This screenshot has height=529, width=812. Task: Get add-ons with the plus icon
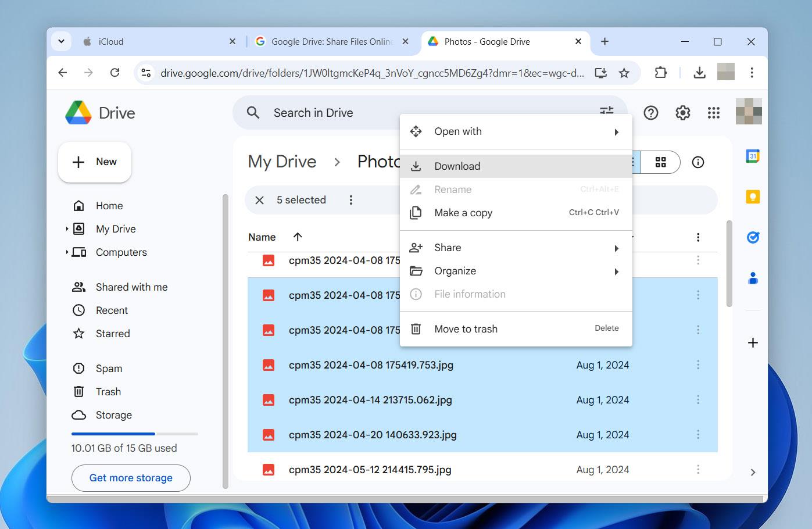pyautogui.click(x=753, y=342)
